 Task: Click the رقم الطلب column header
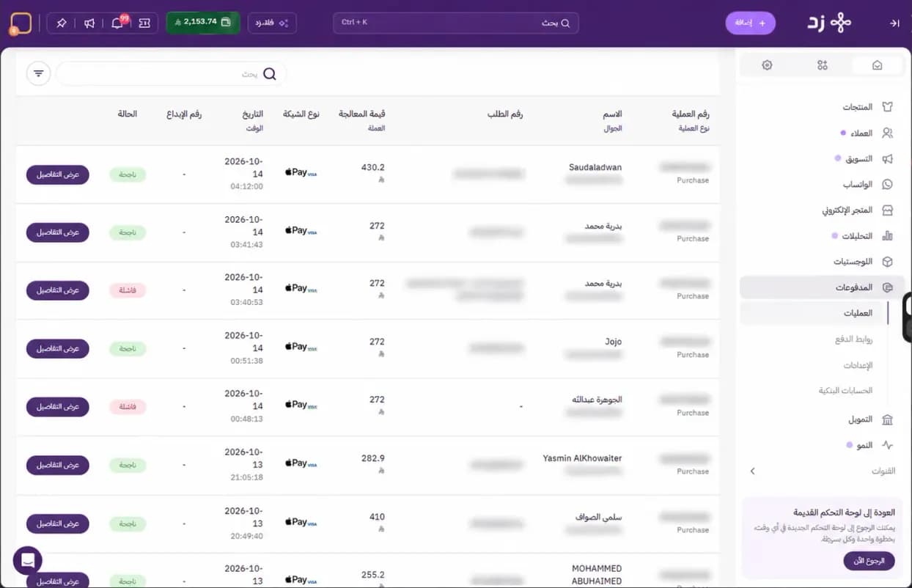click(x=505, y=114)
